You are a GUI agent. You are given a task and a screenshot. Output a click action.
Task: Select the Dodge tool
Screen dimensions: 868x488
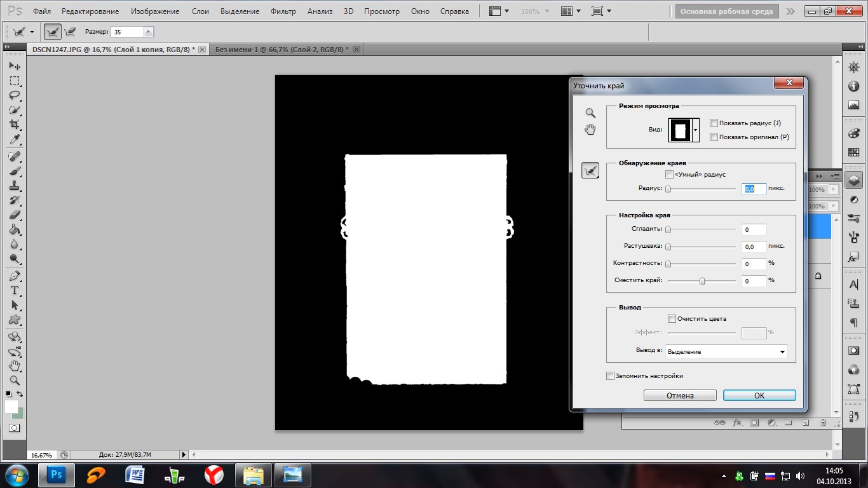click(15, 259)
